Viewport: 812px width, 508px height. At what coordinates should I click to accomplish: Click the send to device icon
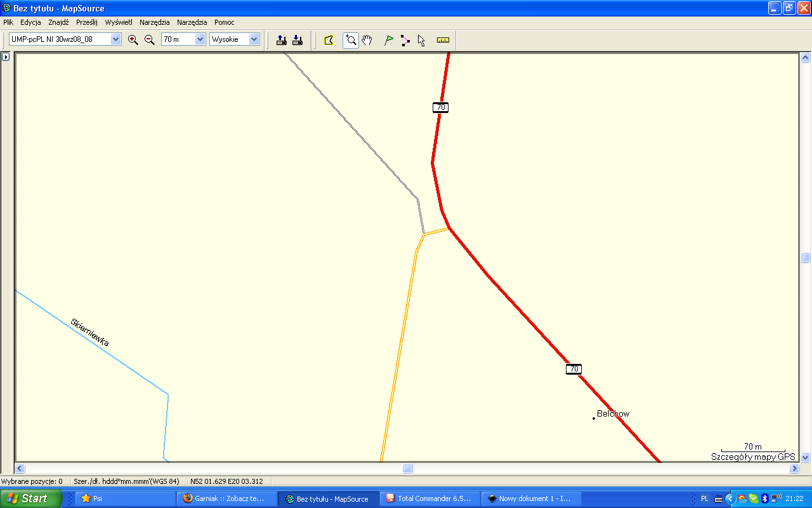click(282, 40)
